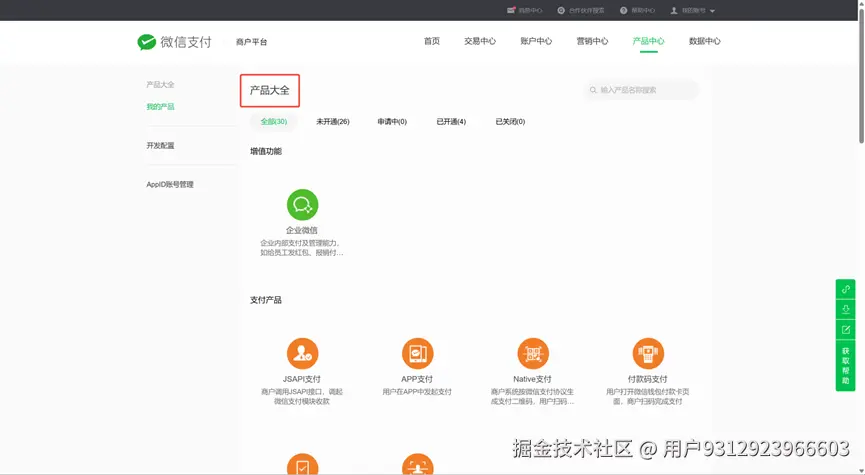The width and height of the screenshot is (865, 475).
Task: Click the 商户平台 header label
Action: [x=252, y=42]
